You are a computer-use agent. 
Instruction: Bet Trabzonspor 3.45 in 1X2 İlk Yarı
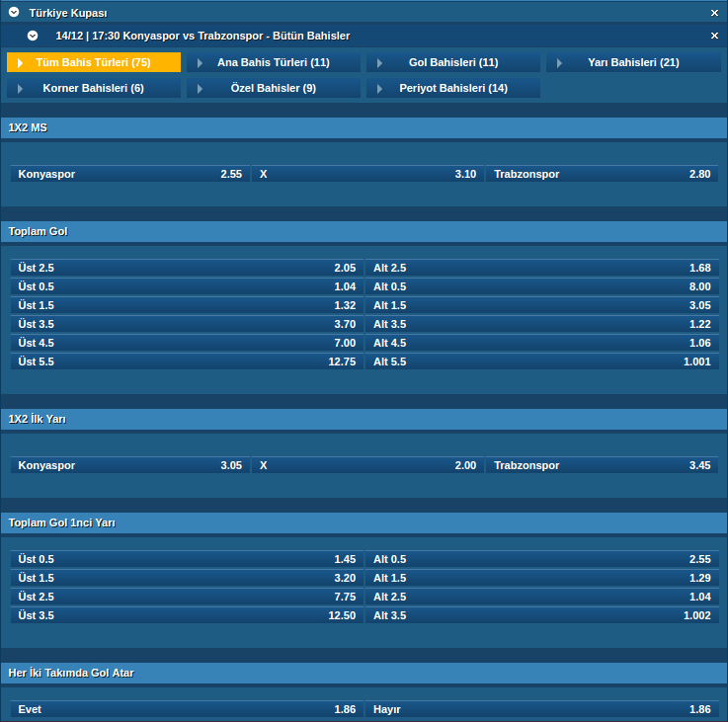(x=603, y=465)
